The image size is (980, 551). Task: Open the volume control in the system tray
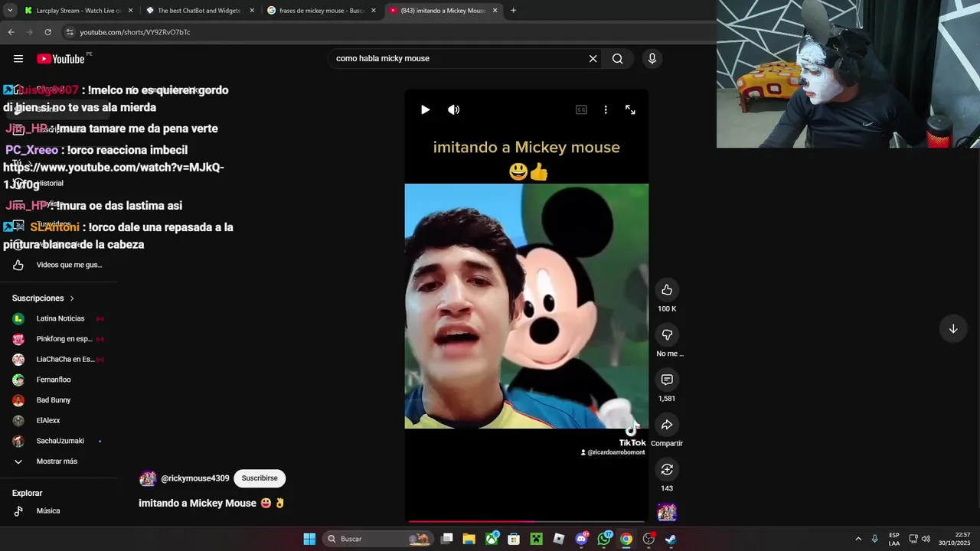[x=926, y=539]
